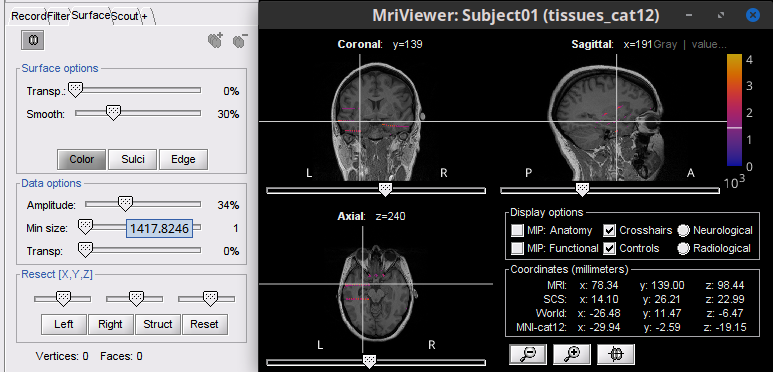773x372 pixels.
Task: Toggle MIP: Anatomy checkbox
Action: click(517, 230)
